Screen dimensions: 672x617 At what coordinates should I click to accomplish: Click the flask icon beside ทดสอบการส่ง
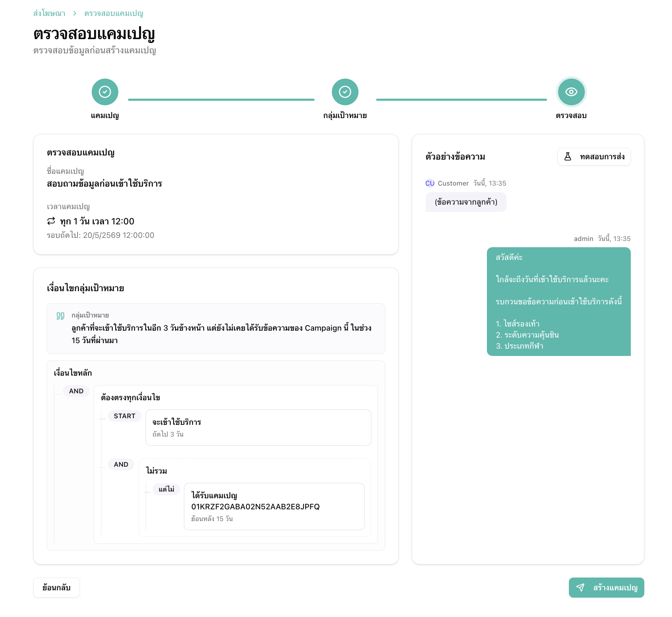point(568,157)
